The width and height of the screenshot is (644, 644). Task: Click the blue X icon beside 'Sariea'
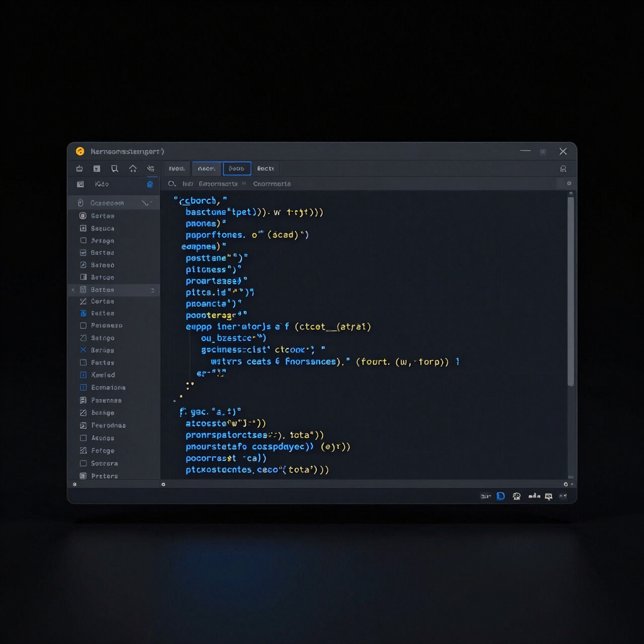point(83,350)
